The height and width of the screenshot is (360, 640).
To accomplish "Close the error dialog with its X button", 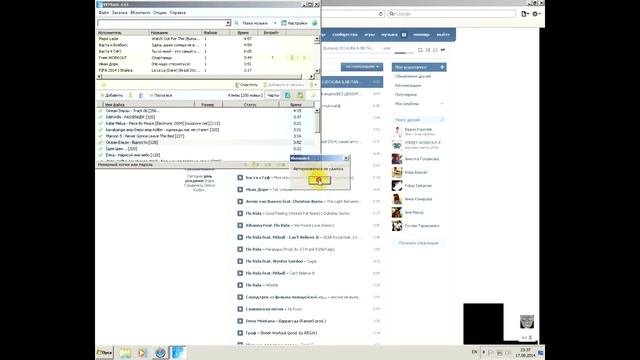I will pyautogui.click(x=346, y=158).
